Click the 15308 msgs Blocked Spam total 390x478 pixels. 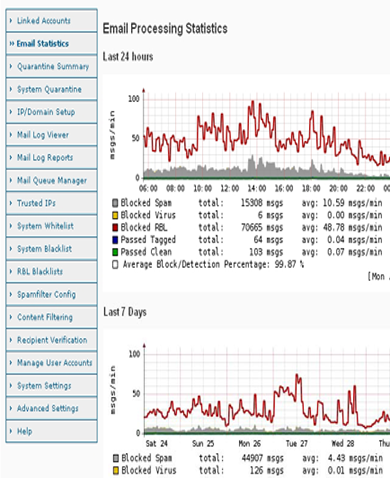click(x=262, y=203)
